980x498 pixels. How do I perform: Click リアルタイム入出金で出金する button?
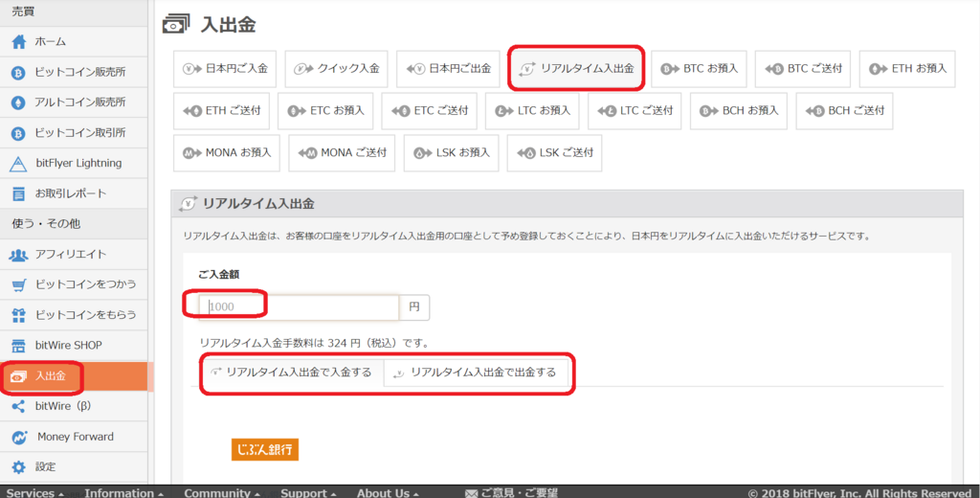(476, 373)
